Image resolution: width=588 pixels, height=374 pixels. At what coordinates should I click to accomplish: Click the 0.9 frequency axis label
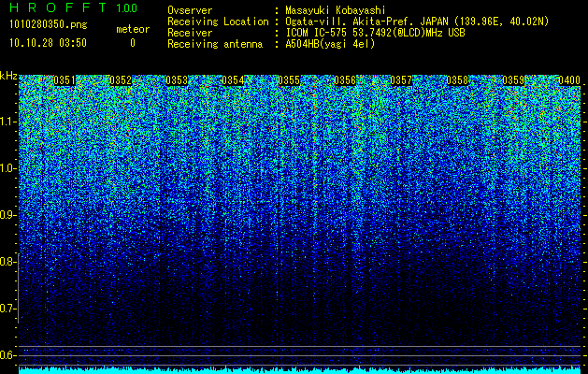pyautogui.click(x=7, y=215)
